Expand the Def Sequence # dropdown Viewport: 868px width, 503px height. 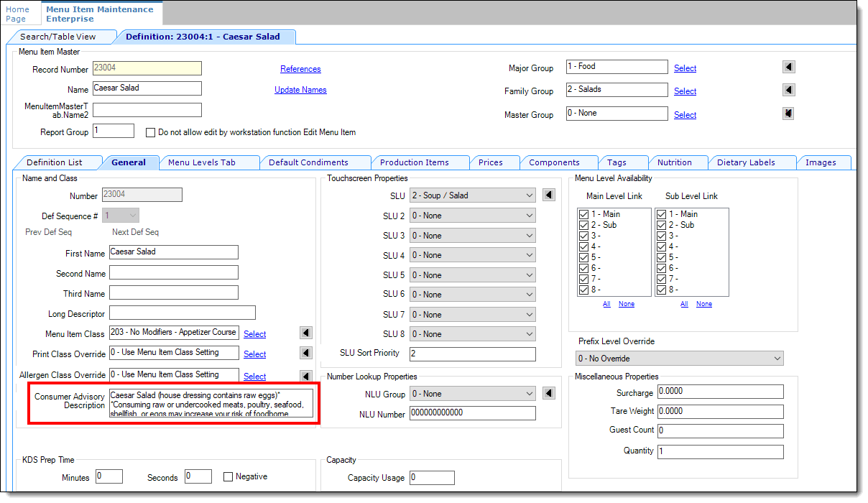tap(119, 215)
